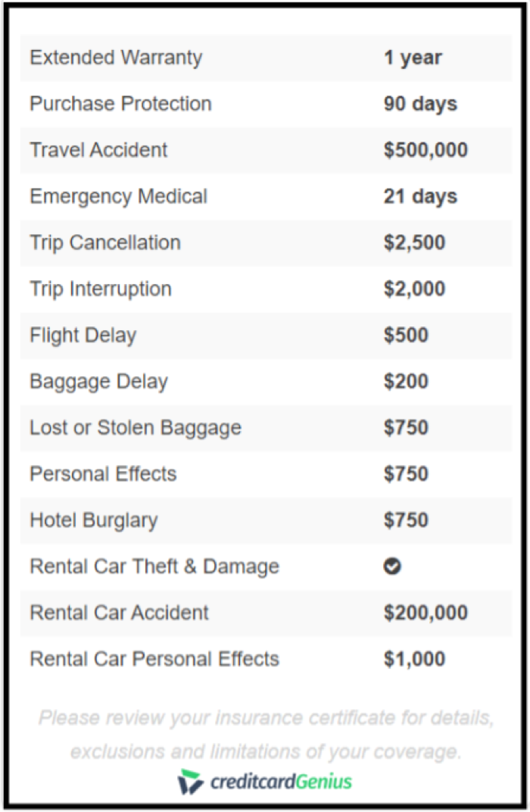Select the Personal Effects $750 amount
The height and width of the screenshot is (812, 530).
tap(407, 474)
